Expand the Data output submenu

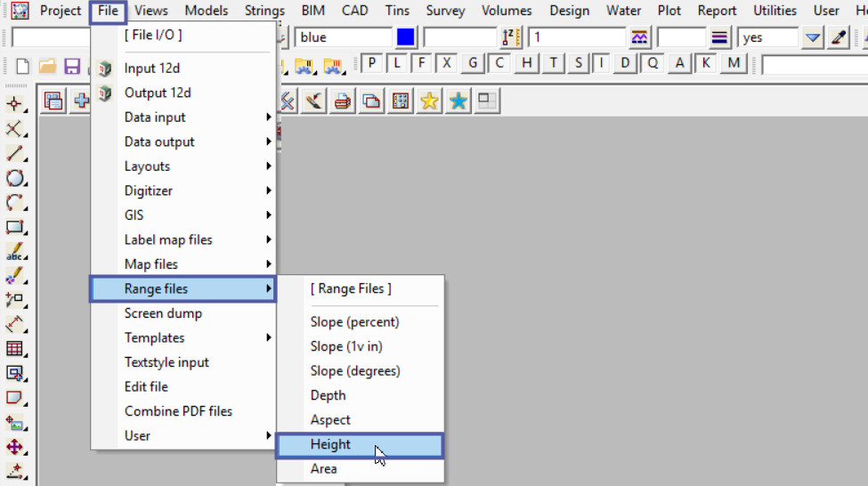(x=183, y=142)
